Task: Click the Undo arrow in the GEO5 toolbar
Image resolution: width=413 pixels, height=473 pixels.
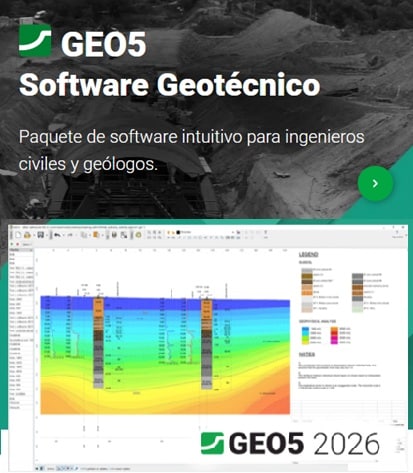Action: (57, 235)
